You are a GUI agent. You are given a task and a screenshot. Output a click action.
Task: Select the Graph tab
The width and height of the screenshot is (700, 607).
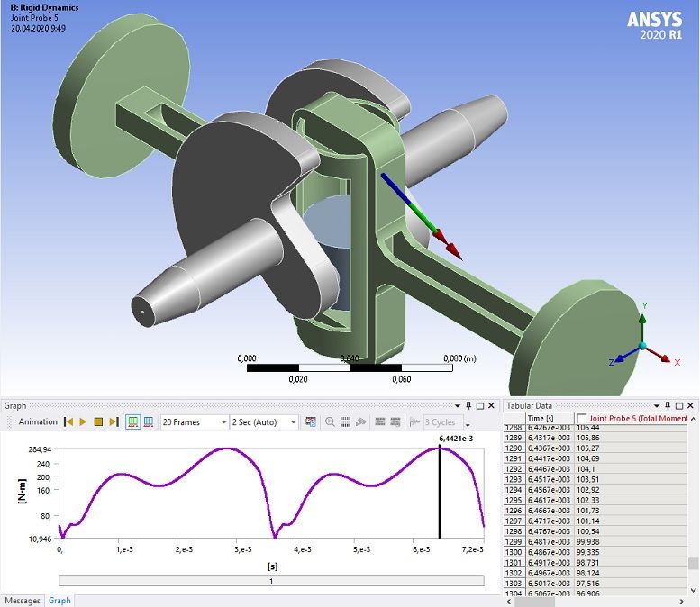pyautogui.click(x=59, y=601)
